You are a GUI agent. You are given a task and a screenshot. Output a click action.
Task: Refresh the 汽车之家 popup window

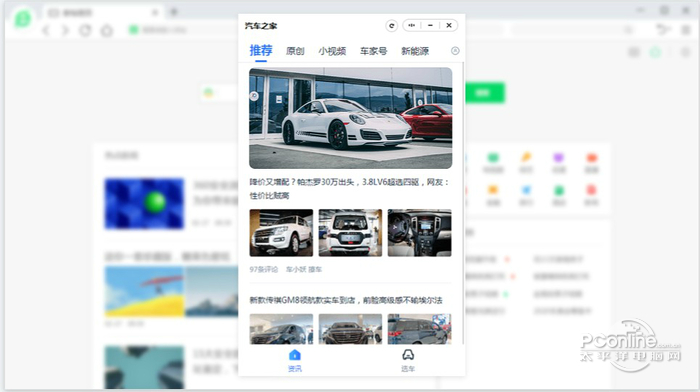392,26
